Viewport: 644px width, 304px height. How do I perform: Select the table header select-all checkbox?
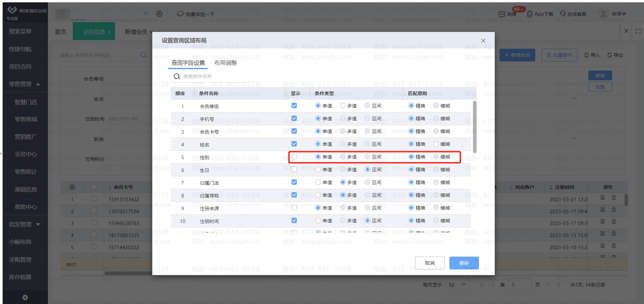tap(94, 187)
